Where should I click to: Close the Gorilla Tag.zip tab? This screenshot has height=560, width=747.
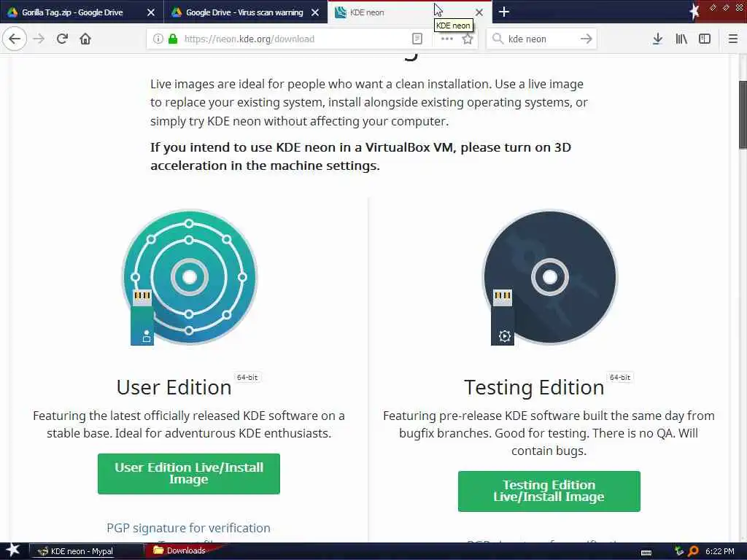click(151, 12)
